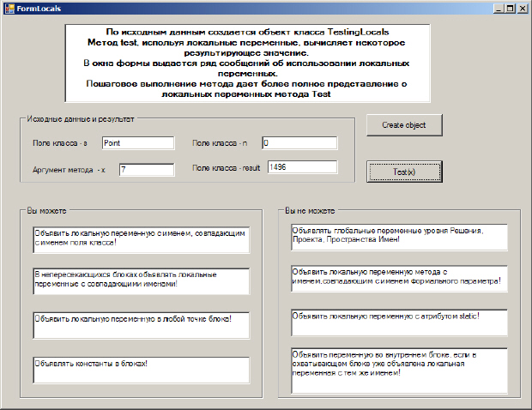The width and height of the screenshot is (532, 410).
Task: Click the first message box under 'Вы можете'
Action: 142,240
